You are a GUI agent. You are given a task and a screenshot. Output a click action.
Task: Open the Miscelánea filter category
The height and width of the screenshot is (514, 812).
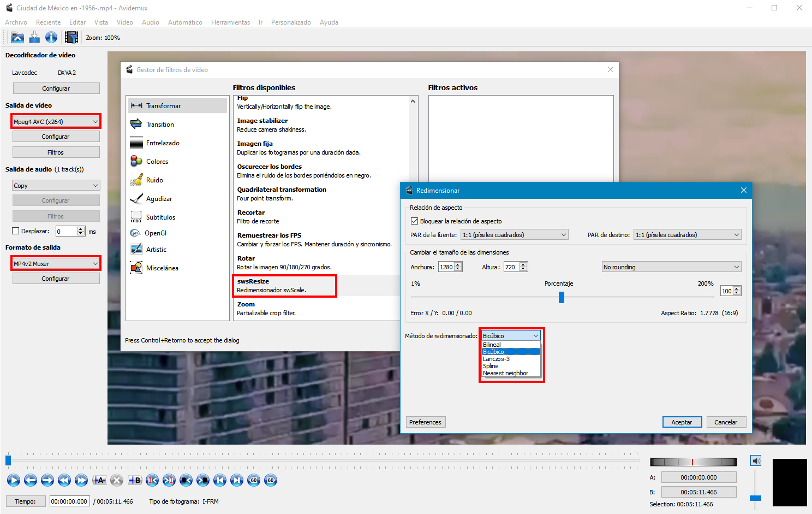point(177,268)
